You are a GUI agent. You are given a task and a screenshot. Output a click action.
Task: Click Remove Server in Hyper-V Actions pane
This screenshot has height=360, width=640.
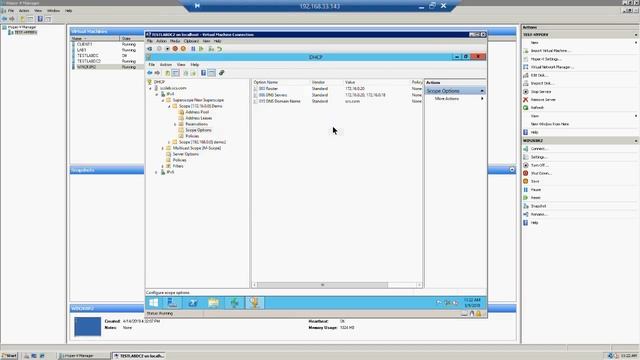point(543,100)
